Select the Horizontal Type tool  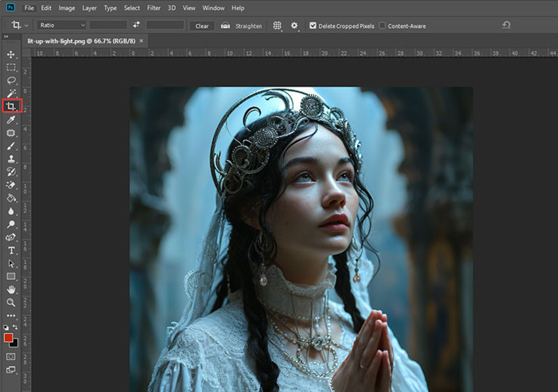[11, 250]
